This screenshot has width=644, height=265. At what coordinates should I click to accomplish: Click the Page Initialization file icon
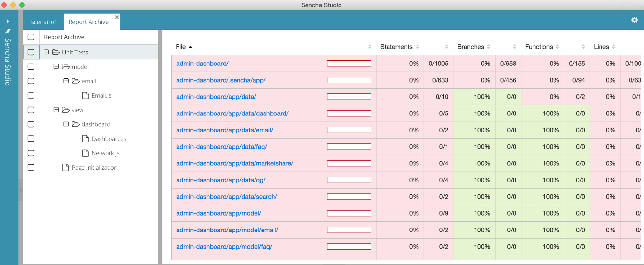click(x=66, y=167)
